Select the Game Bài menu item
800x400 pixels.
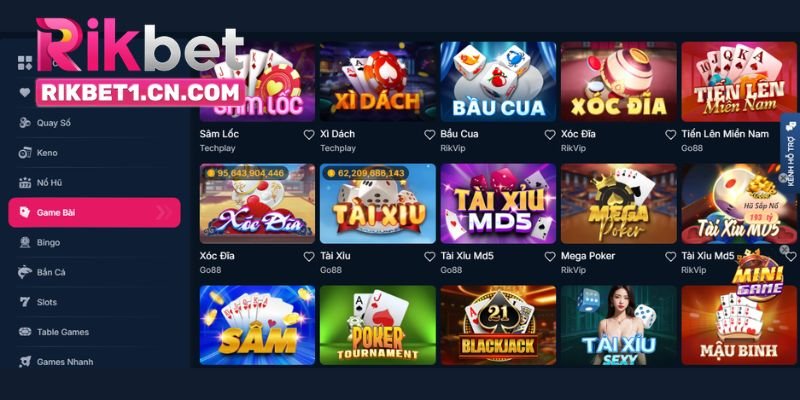[94, 212]
